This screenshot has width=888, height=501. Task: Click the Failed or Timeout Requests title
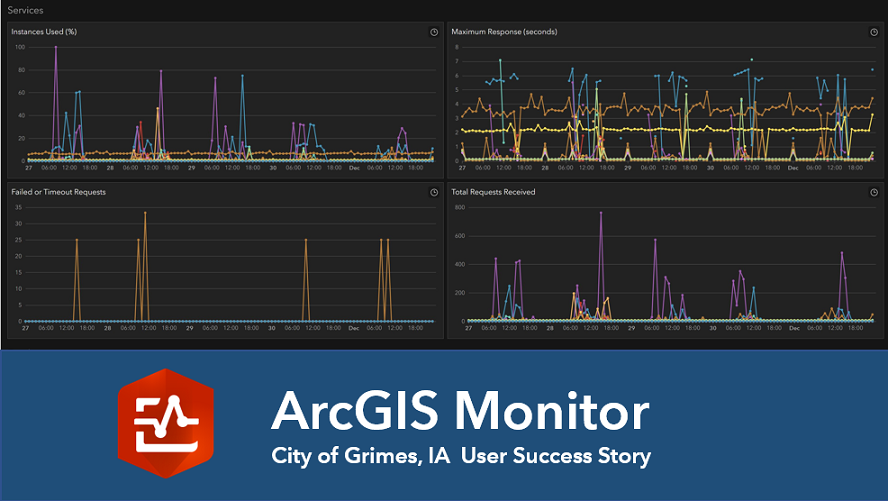[58, 192]
